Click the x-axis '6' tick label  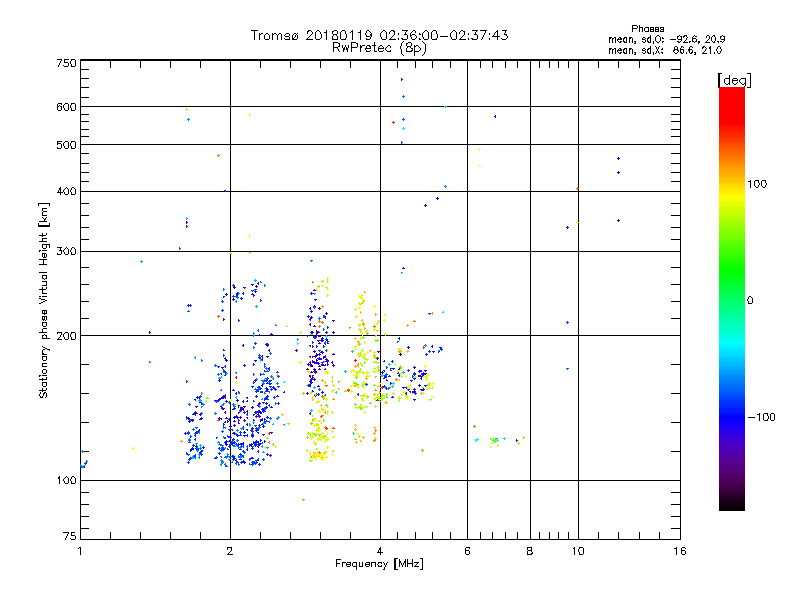467,551
